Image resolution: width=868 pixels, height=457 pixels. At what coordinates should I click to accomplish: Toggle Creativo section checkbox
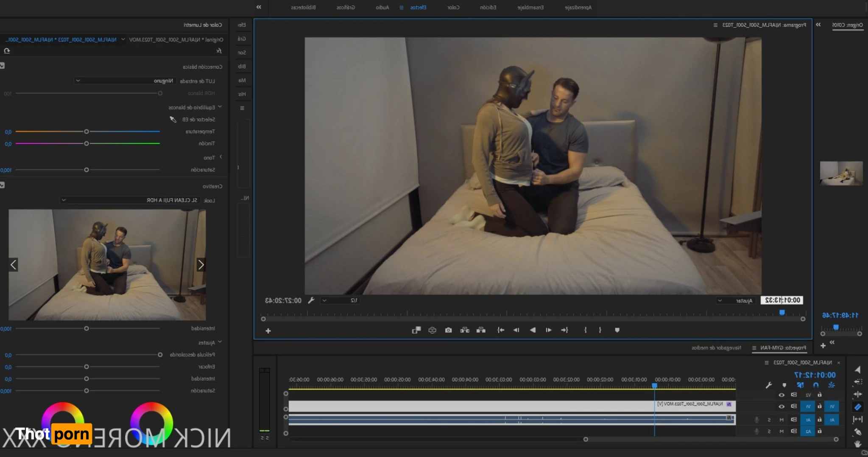point(3,185)
